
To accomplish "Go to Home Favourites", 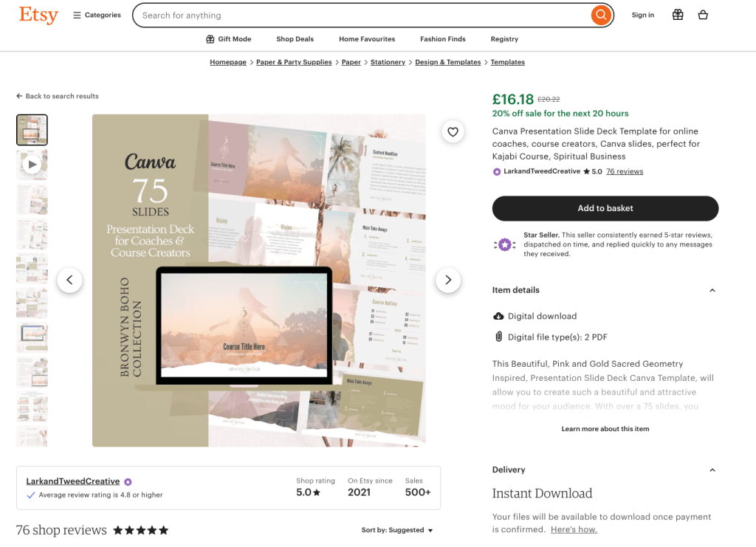I will [x=367, y=39].
